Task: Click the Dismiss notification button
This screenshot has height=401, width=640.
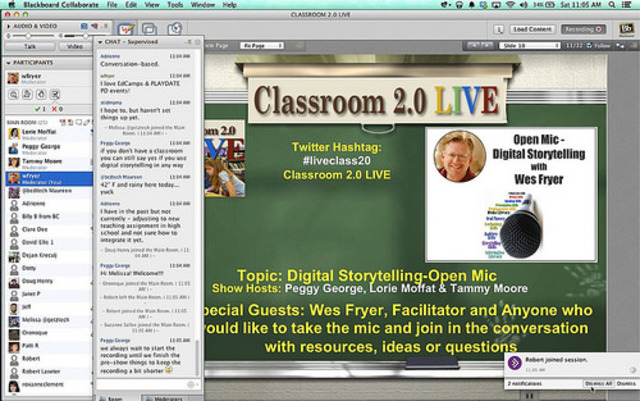Action: pyautogui.click(x=626, y=383)
